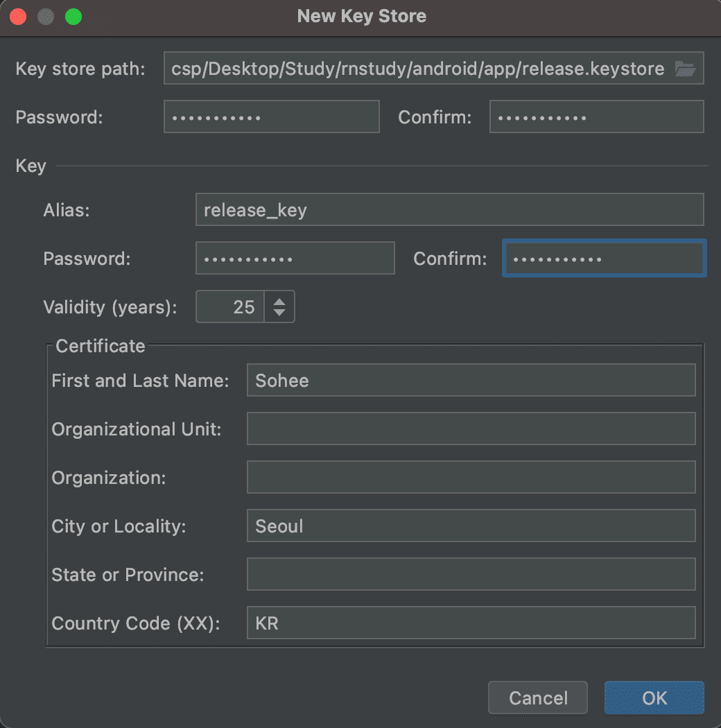This screenshot has height=728, width=721.
Task: Close the dialog with the red button
Action: (19, 17)
